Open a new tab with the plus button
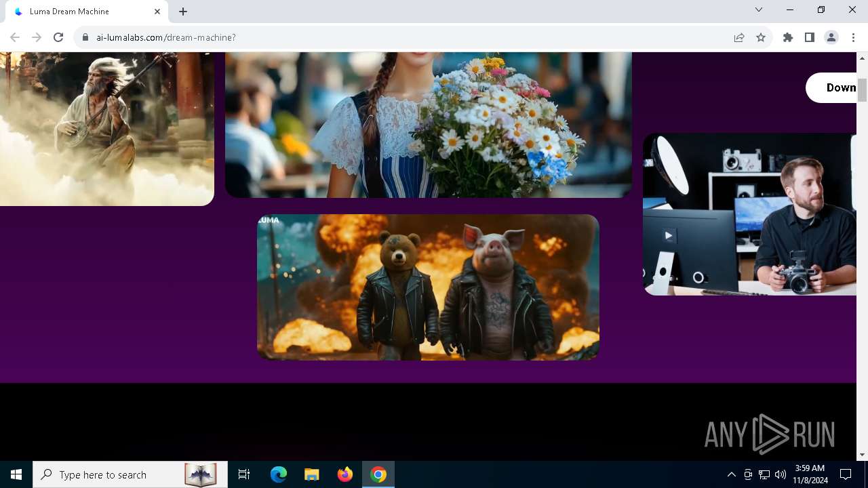The image size is (868, 488). [x=183, y=12]
